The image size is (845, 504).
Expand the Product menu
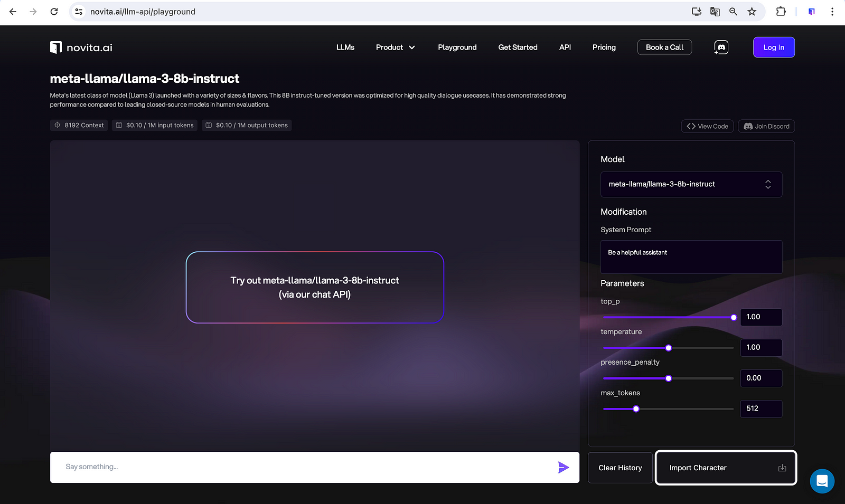coord(396,47)
